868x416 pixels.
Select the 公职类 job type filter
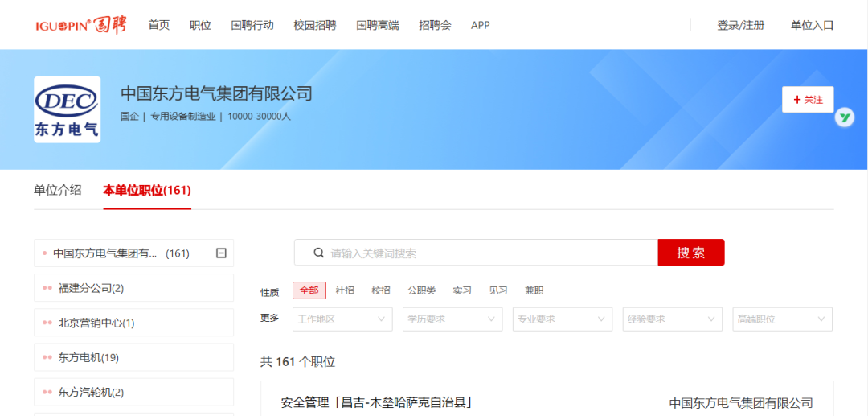(x=422, y=290)
